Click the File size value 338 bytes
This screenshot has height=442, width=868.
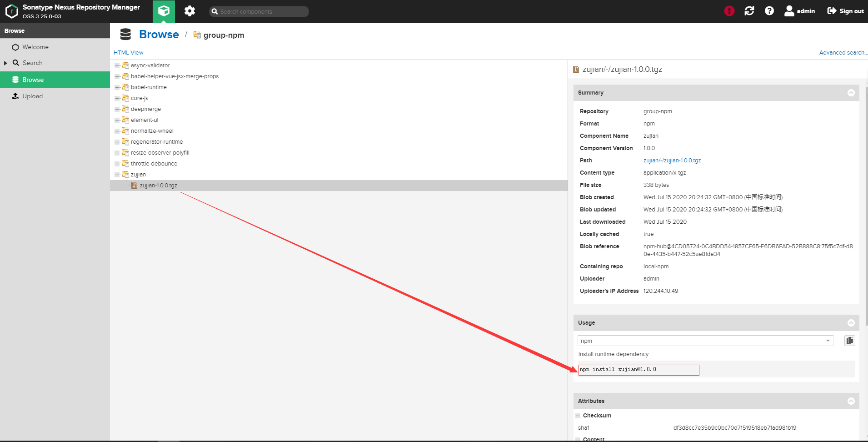point(656,185)
